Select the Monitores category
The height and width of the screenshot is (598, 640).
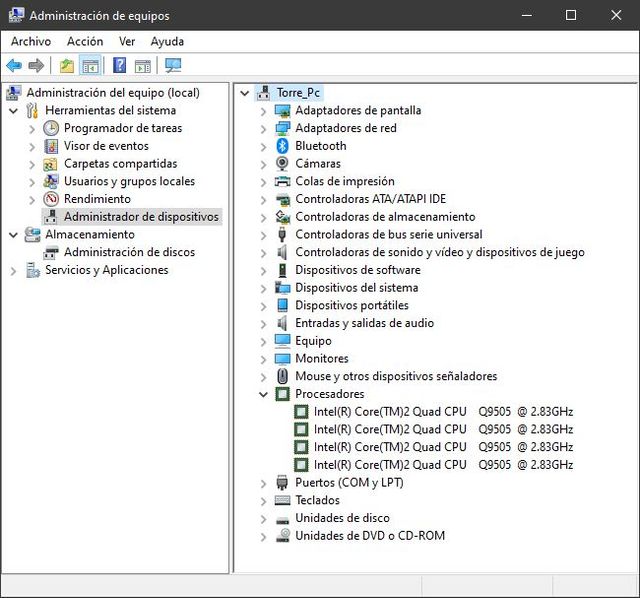pos(322,358)
